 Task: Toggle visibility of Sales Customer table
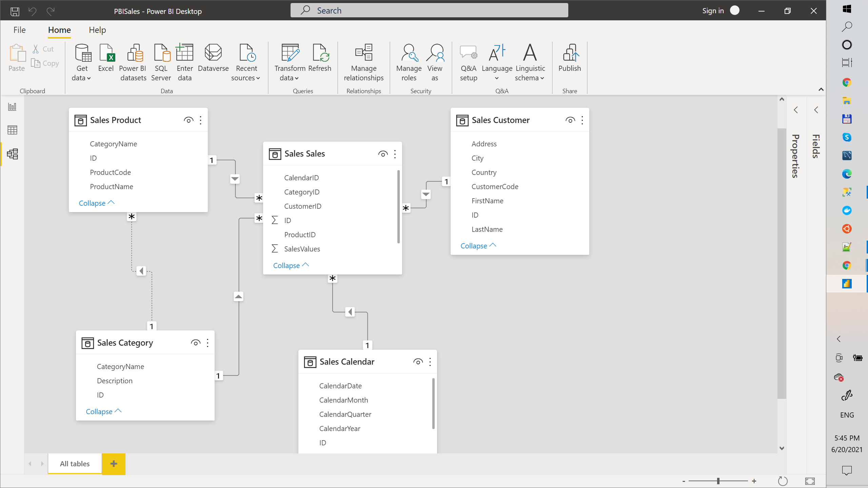click(570, 120)
